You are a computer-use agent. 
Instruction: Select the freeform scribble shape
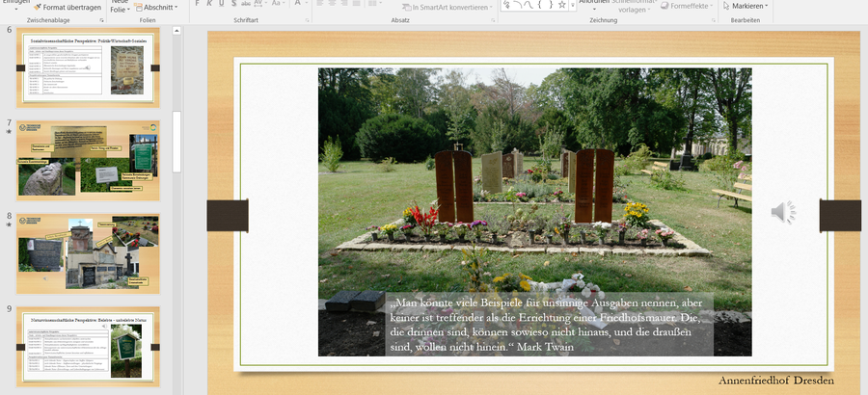tap(507, 5)
